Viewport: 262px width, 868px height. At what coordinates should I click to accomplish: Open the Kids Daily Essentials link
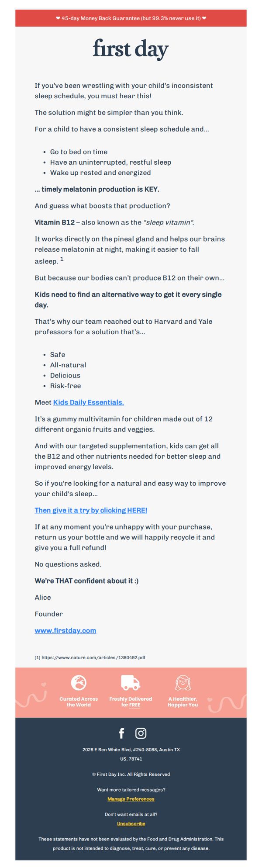pos(89,402)
